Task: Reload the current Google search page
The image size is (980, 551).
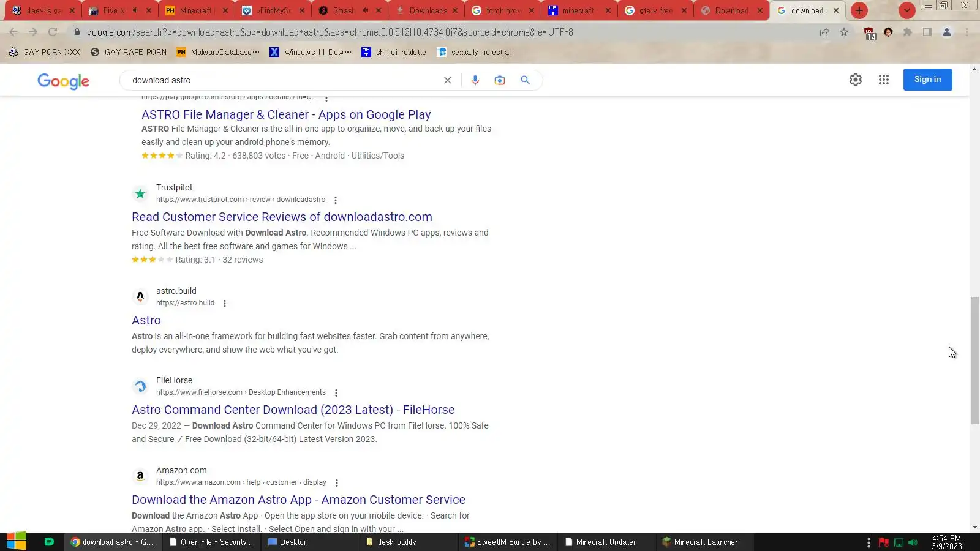Action: point(53,32)
